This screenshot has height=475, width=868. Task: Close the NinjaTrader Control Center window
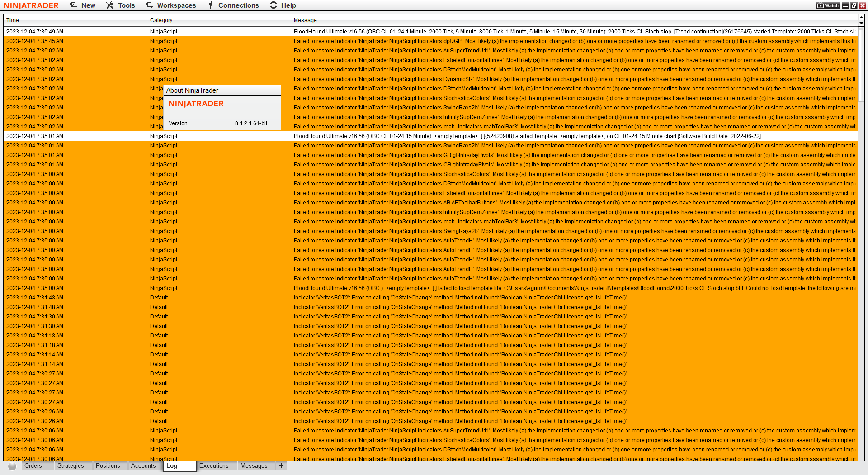(x=862, y=5)
